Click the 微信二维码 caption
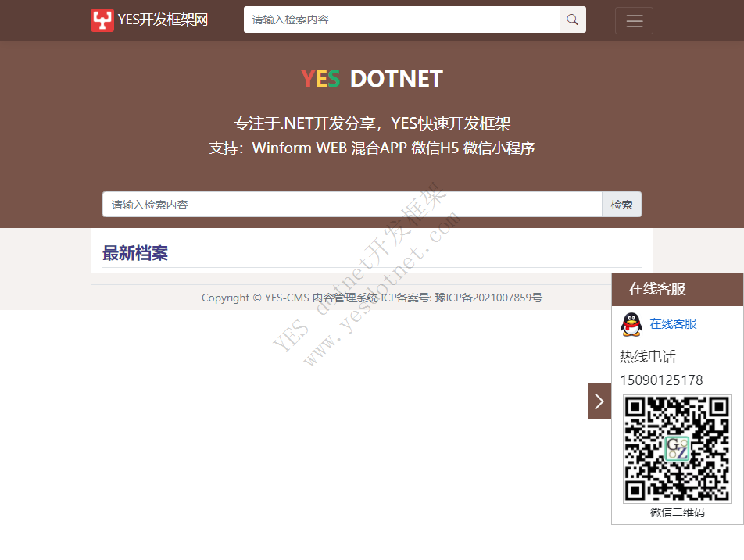 point(677,512)
